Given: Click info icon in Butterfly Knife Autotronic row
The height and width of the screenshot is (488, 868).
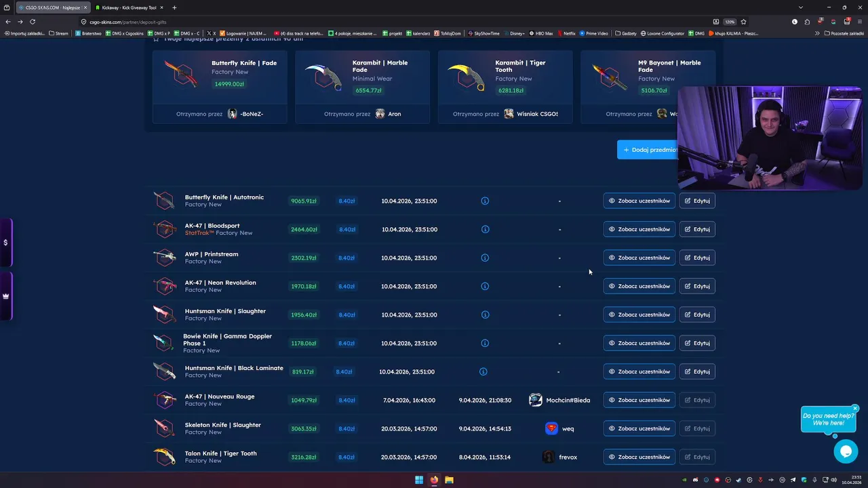Looking at the screenshot, I should pos(485,201).
